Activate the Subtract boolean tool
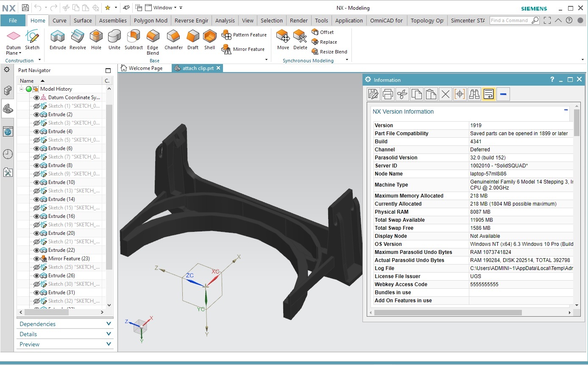This screenshot has height=365, width=588. pyautogui.click(x=134, y=40)
